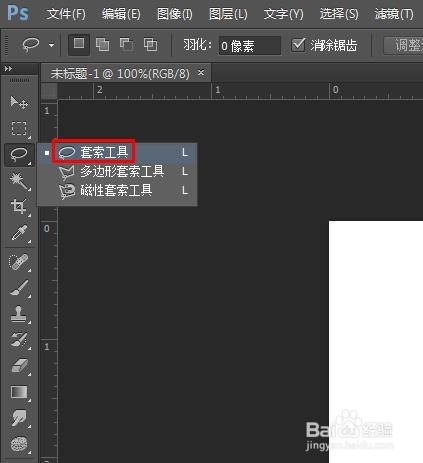Click the Photoshop Ps logo
The width and height of the screenshot is (423, 463).
click(x=18, y=13)
